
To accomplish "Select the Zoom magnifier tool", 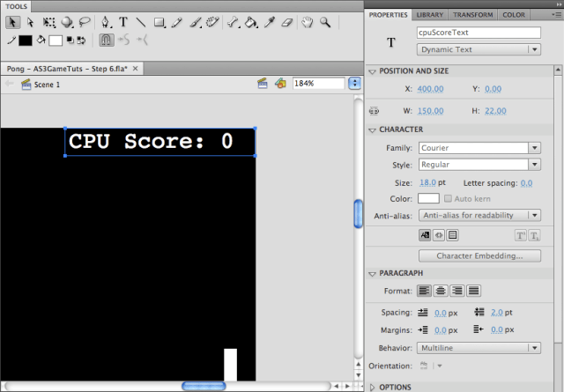I will (326, 22).
